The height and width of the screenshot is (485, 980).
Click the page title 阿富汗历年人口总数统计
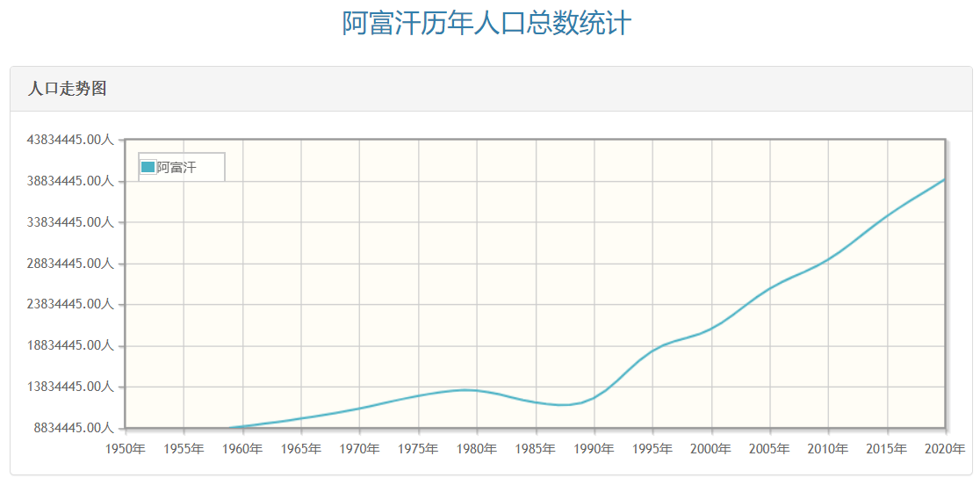[x=486, y=24]
